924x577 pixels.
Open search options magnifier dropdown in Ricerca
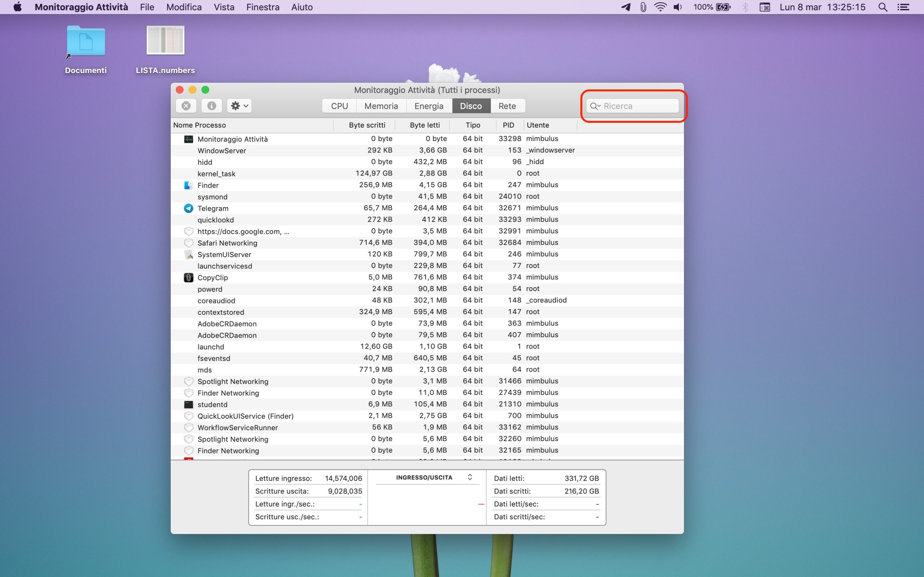595,106
